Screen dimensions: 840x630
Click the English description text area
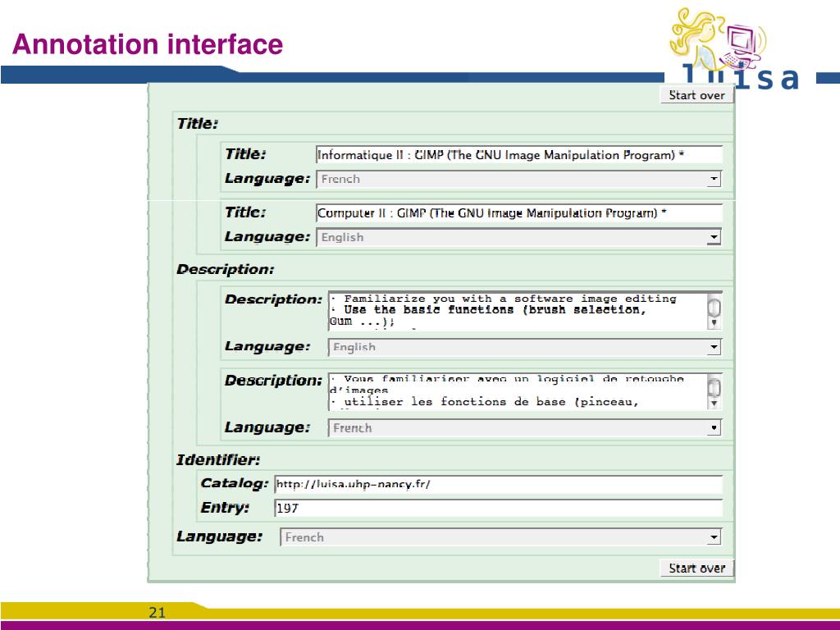pyautogui.click(x=518, y=311)
